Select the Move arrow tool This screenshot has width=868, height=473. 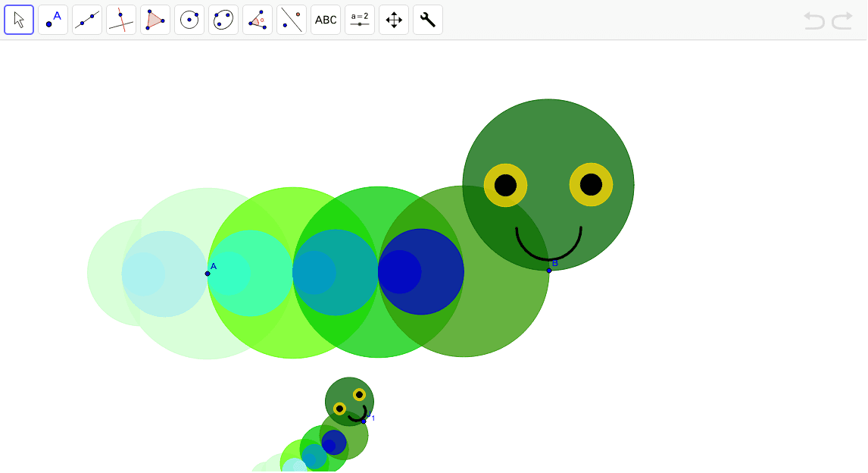click(19, 20)
